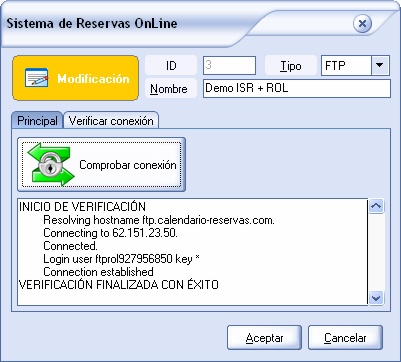Open the Verificar conexión tab

coord(111,121)
